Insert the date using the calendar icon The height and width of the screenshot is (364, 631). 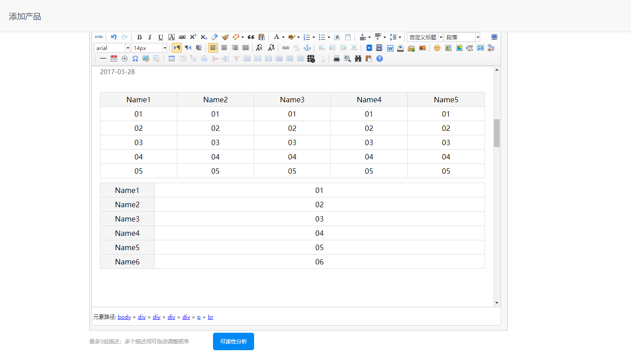(x=114, y=59)
